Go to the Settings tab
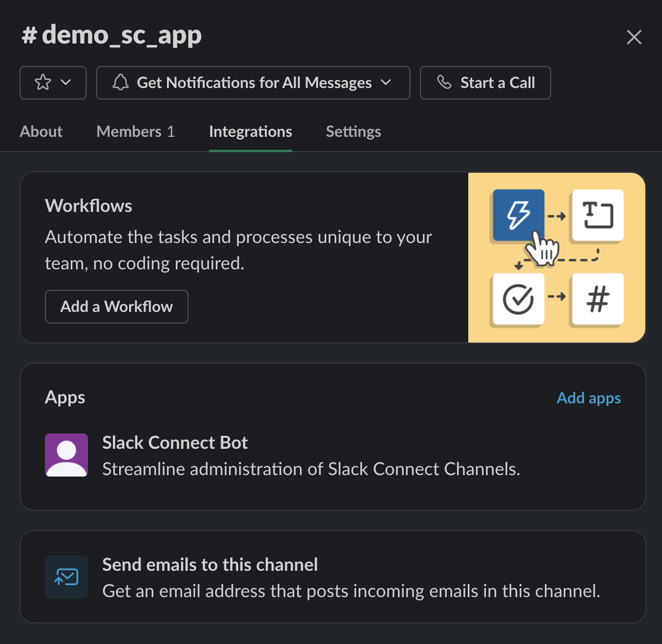This screenshot has width=662, height=644. tap(353, 132)
